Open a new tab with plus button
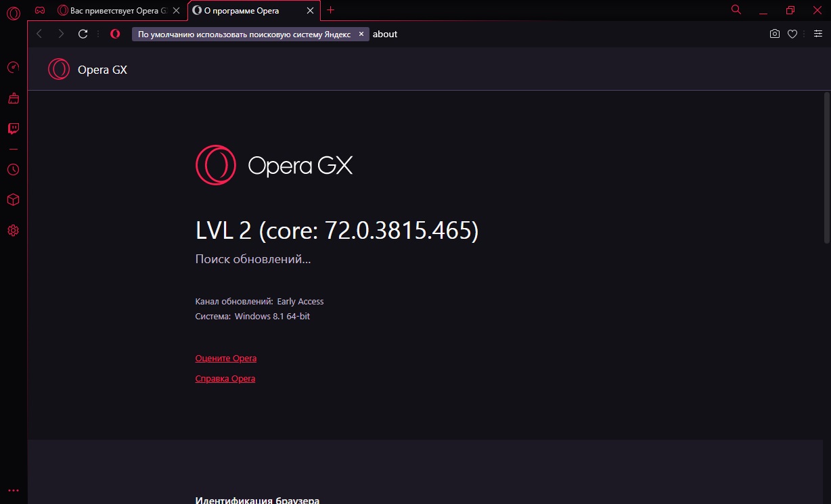The image size is (831, 504). pos(330,10)
